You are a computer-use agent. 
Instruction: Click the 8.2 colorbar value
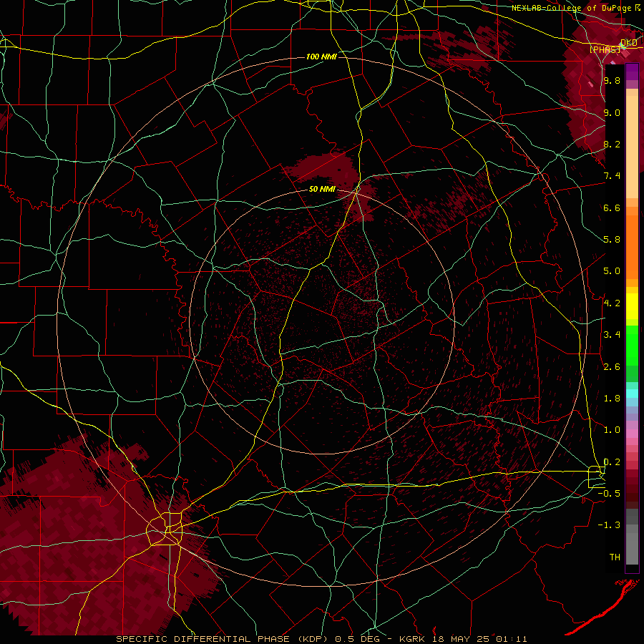612,144
